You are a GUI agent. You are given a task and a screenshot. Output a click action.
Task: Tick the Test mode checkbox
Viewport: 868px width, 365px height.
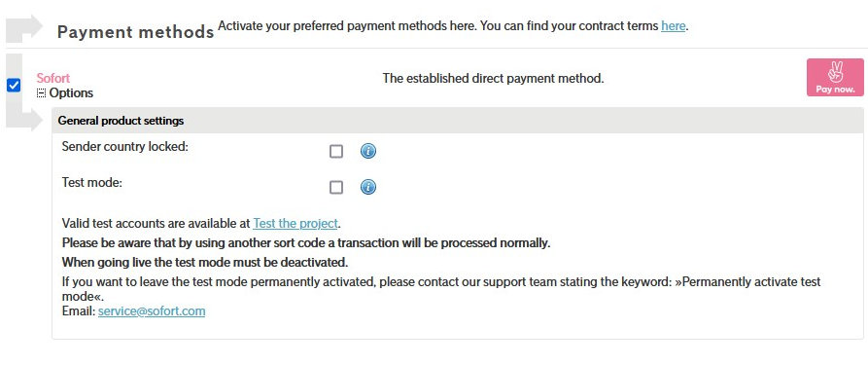[336, 188]
